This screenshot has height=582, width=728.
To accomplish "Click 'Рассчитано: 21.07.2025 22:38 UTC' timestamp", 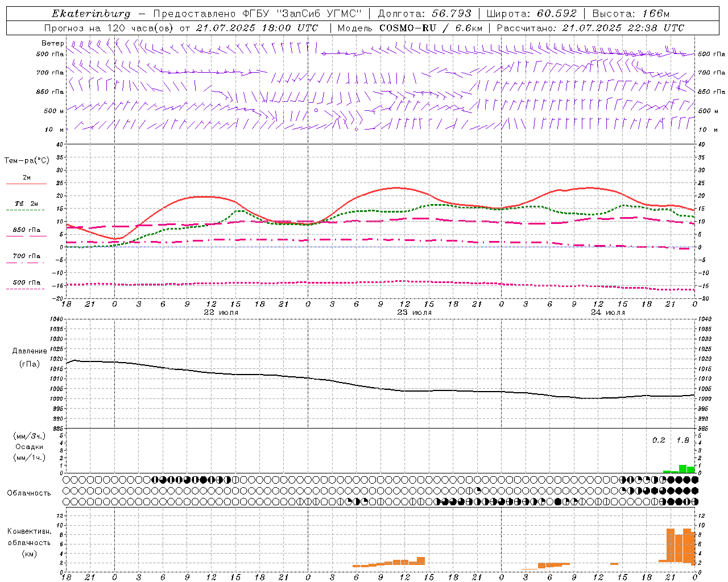I will (590, 28).
